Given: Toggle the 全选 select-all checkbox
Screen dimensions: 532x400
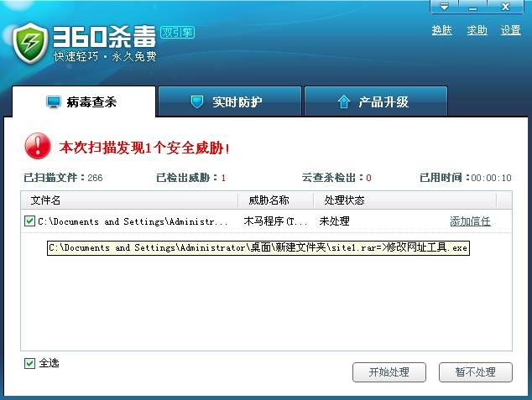Looking at the screenshot, I should [x=29, y=363].
